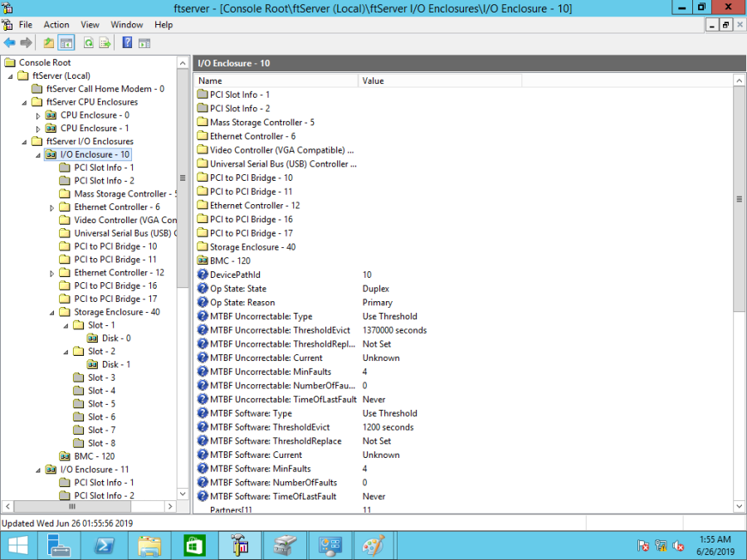Open File Explorer from taskbar
The image size is (747, 560).
(149, 546)
